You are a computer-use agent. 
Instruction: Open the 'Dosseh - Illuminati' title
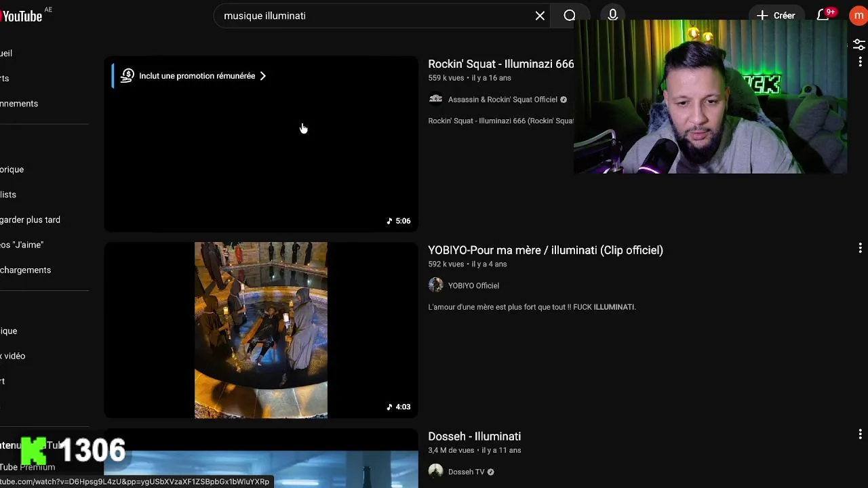click(x=475, y=436)
